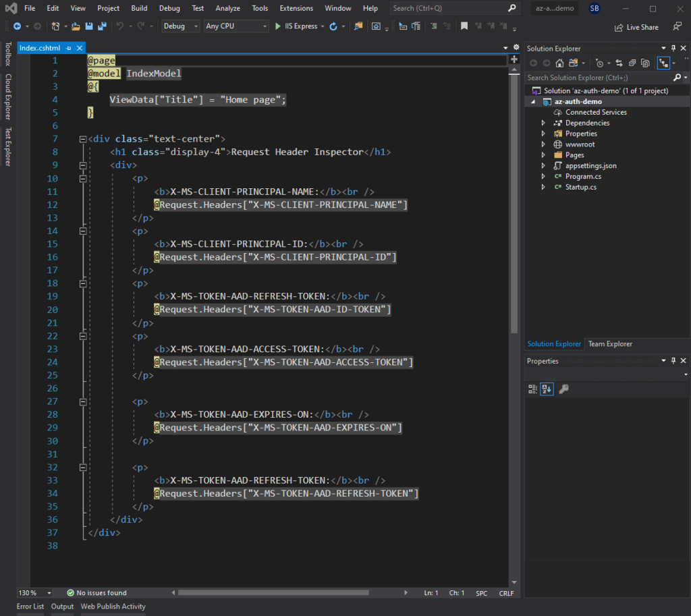Click the editor horizontal scrollbar thumb

[273, 593]
